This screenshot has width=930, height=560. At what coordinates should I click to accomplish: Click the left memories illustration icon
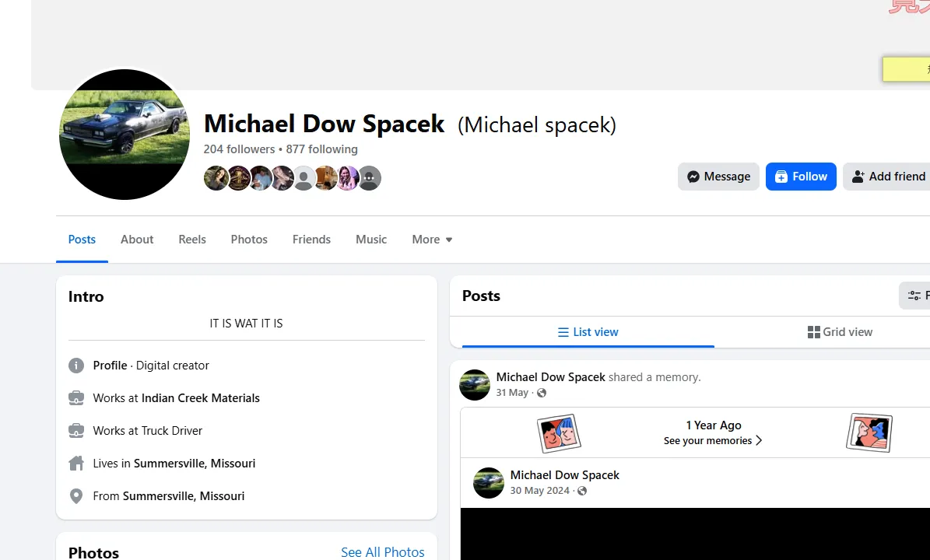559,433
